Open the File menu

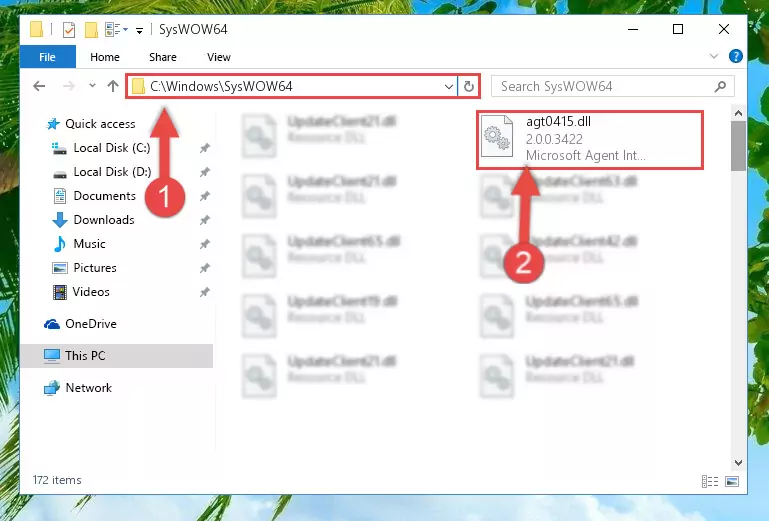(x=48, y=57)
